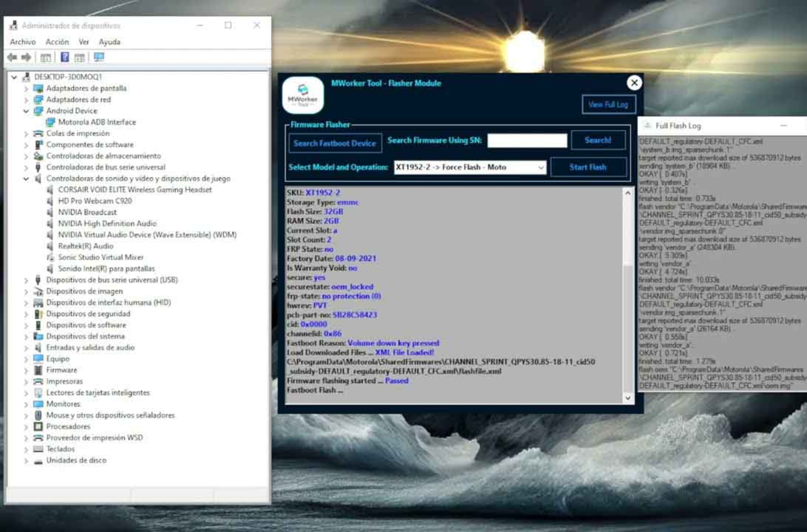Click the back arrow toolbar icon
The height and width of the screenshot is (532, 807).
[12, 58]
